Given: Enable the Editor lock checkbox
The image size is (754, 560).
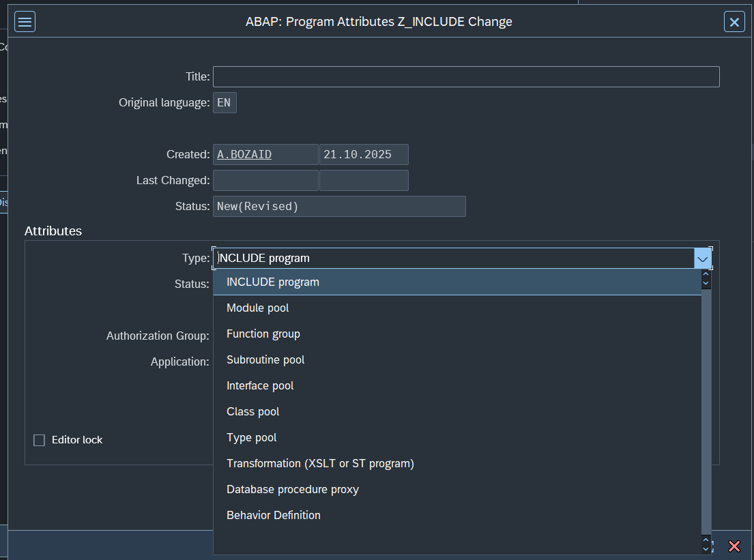Looking at the screenshot, I should click(x=40, y=441).
